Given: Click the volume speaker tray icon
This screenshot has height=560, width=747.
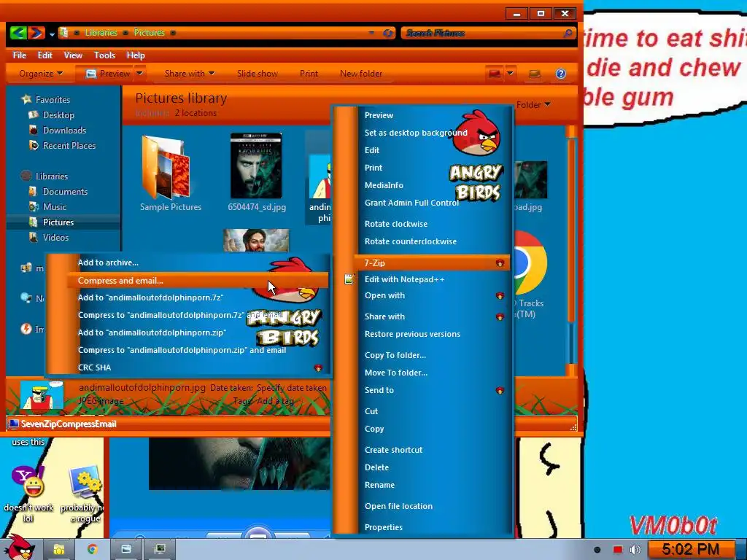Looking at the screenshot, I should click(635, 550).
